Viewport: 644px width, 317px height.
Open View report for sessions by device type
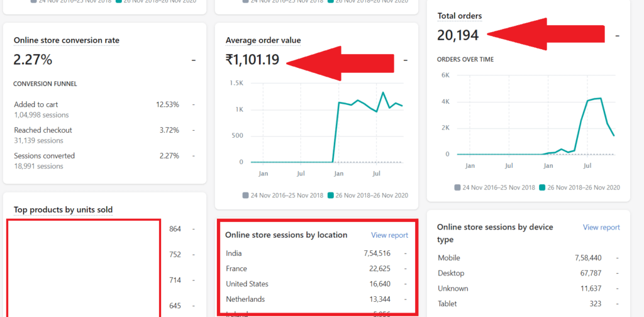(x=601, y=227)
